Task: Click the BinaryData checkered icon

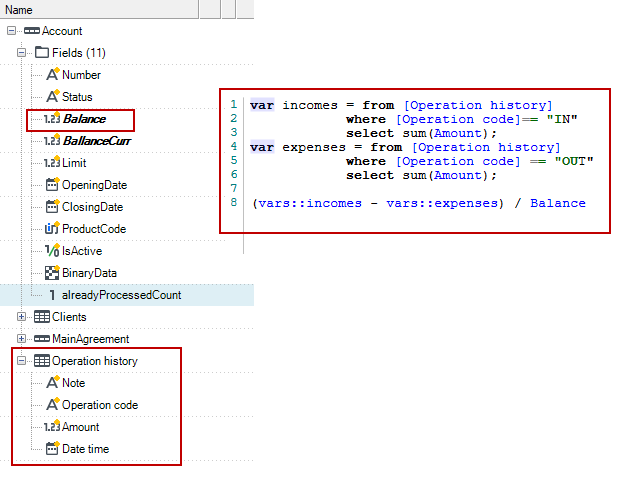Action: pos(52,273)
